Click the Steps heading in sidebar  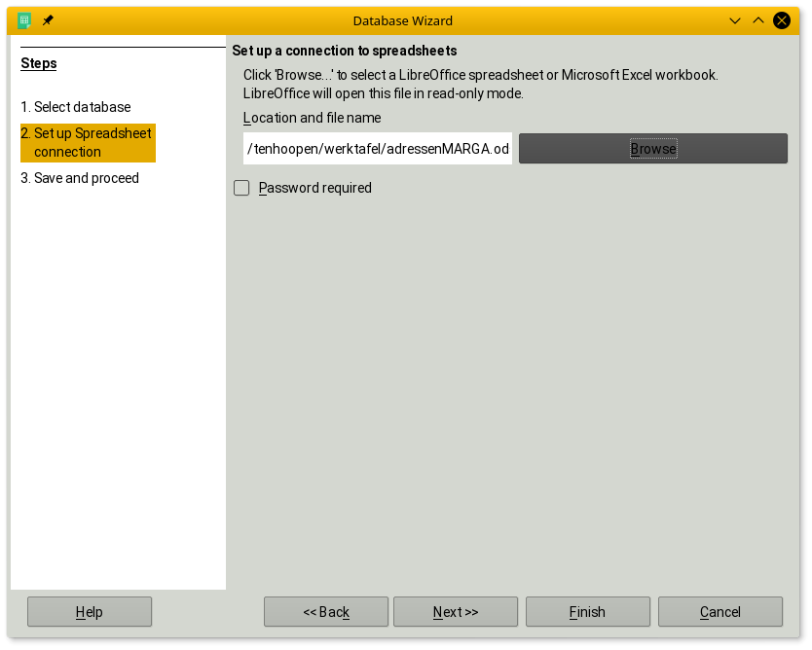[39, 63]
